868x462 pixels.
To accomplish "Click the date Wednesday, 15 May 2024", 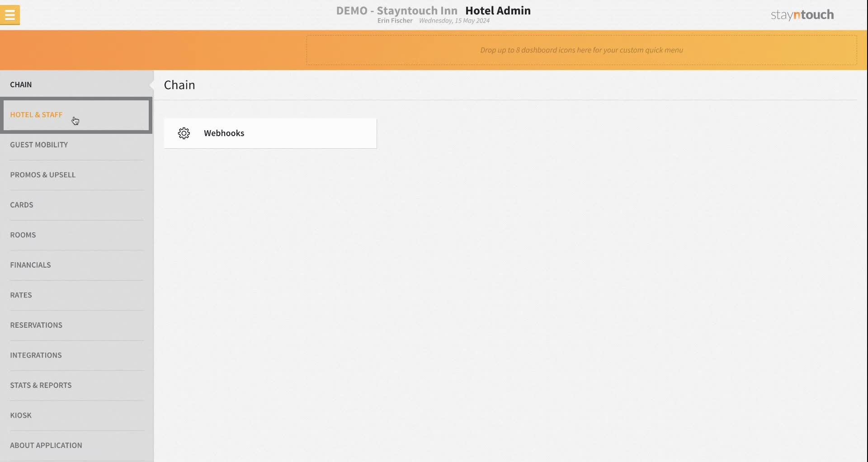I will click(454, 21).
